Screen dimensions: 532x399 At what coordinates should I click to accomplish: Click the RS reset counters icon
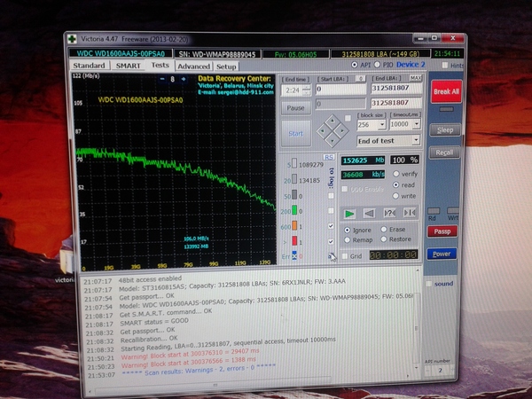327,157
